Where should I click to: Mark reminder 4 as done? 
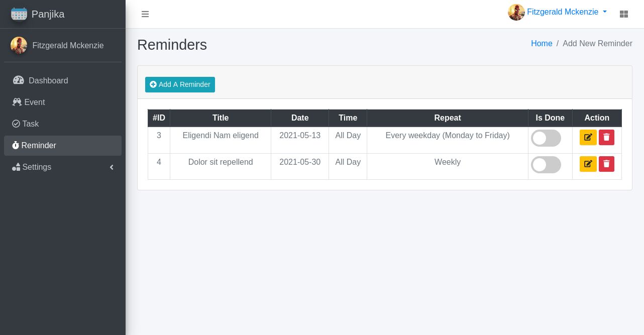[x=546, y=165]
